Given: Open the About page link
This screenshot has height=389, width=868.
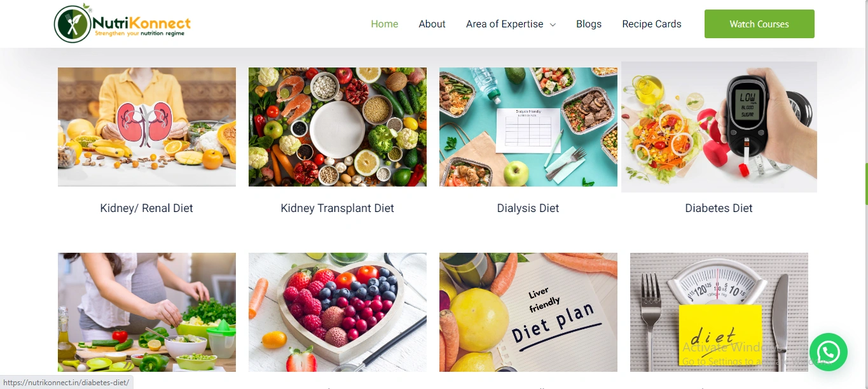Looking at the screenshot, I should 432,24.
